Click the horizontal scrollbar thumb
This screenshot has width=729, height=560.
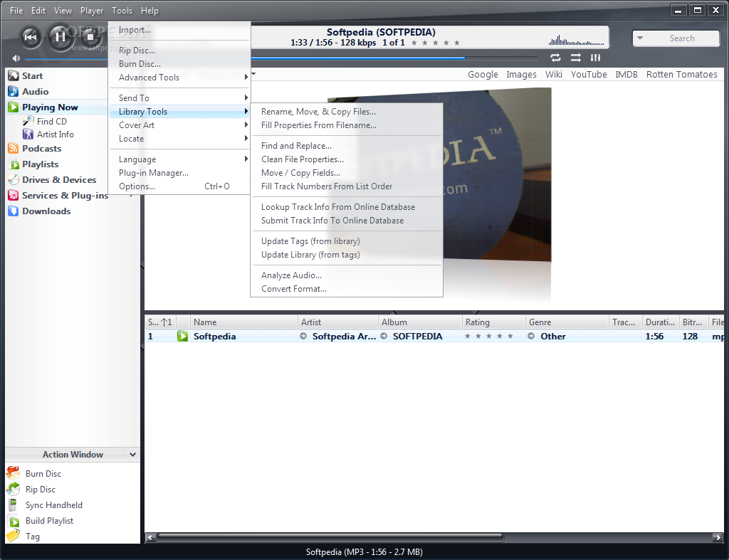click(x=330, y=538)
